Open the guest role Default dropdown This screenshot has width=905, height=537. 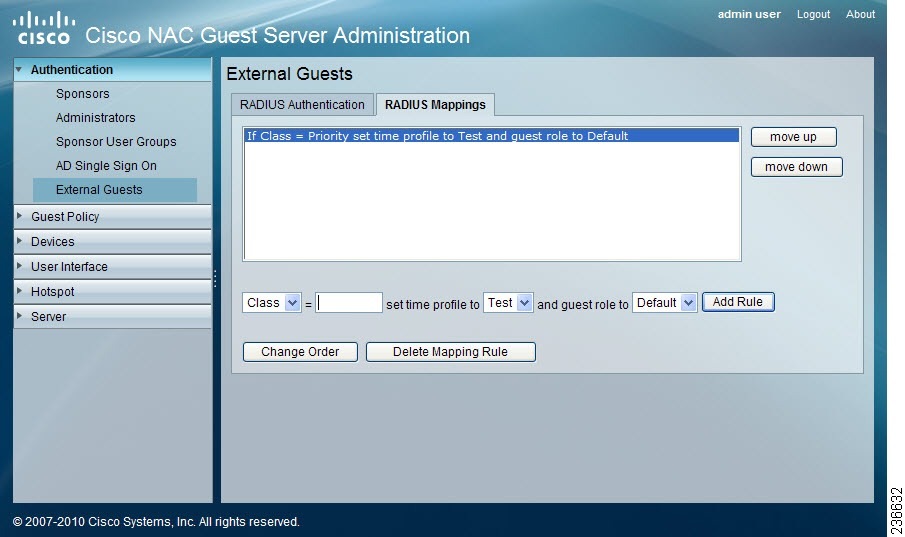coord(665,303)
